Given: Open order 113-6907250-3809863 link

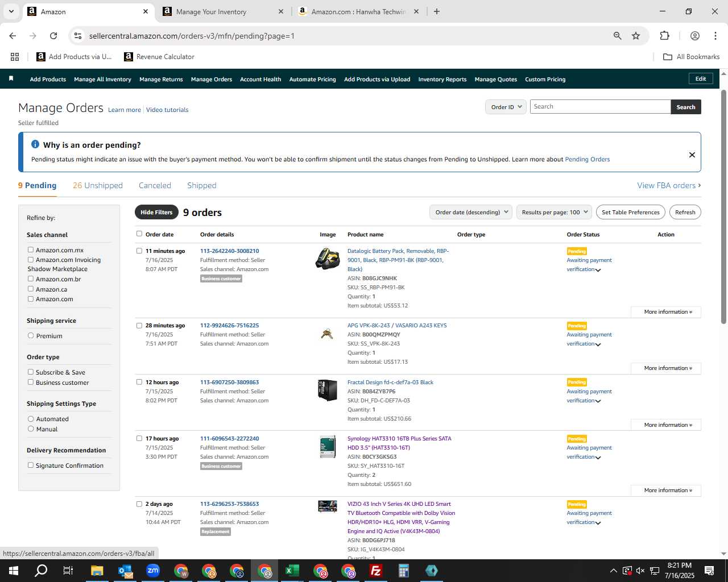Looking at the screenshot, I should pos(229,382).
